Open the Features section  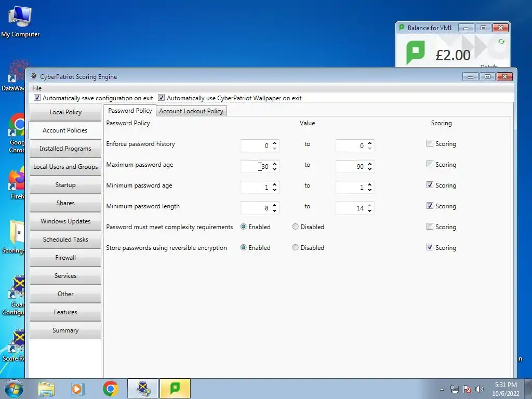[x=65, y=312]
